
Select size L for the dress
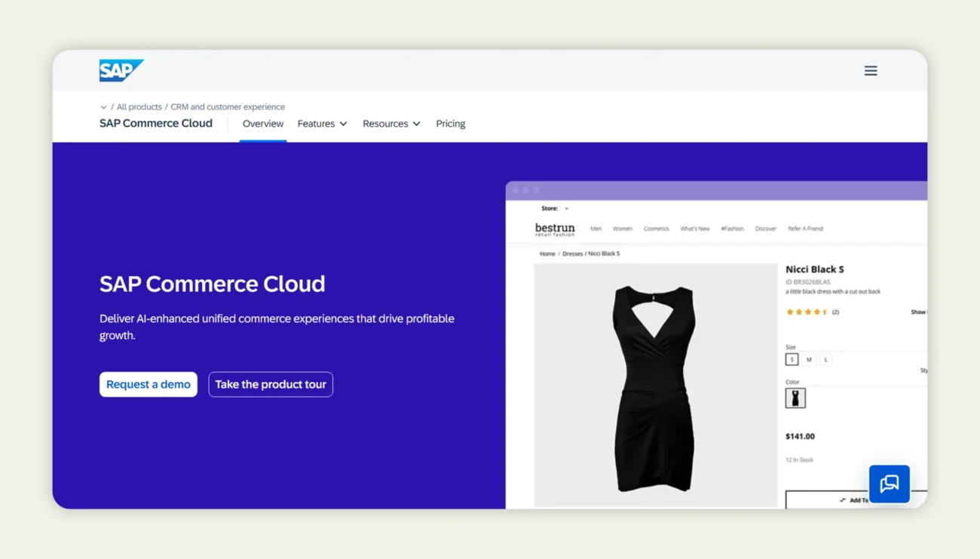click(825, 359)
